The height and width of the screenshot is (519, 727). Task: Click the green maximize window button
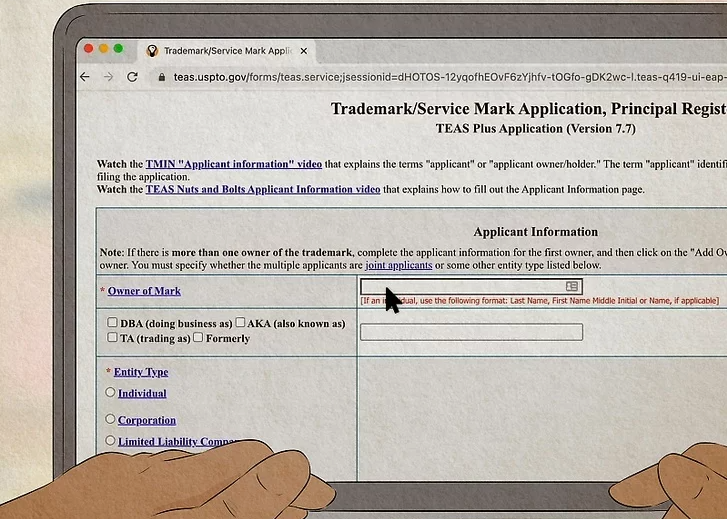click(119, 49)
